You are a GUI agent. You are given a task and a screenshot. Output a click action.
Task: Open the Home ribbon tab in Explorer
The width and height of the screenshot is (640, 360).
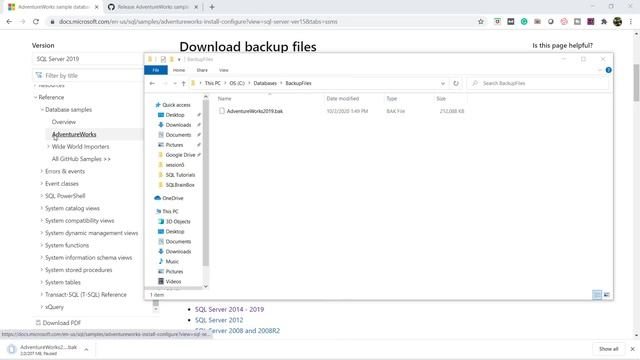pos(179,70)
